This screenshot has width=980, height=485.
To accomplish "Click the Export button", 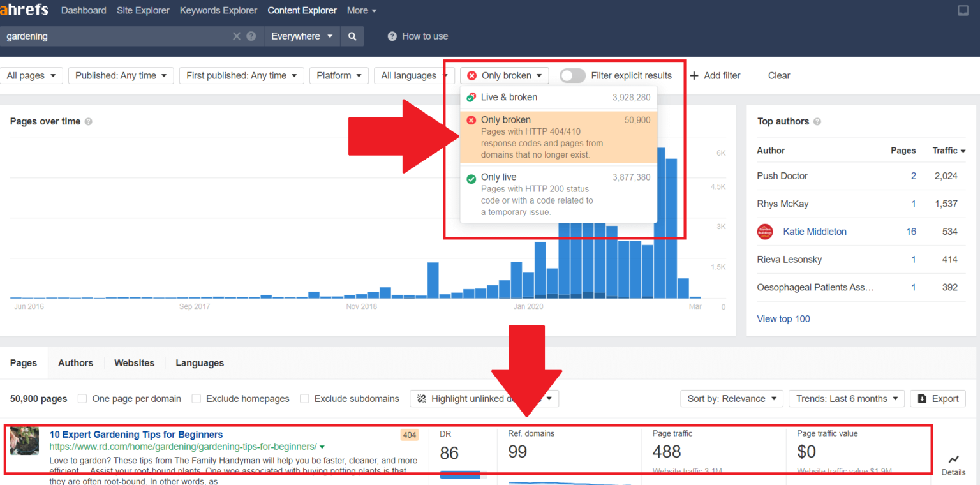I will coord(937,399).
